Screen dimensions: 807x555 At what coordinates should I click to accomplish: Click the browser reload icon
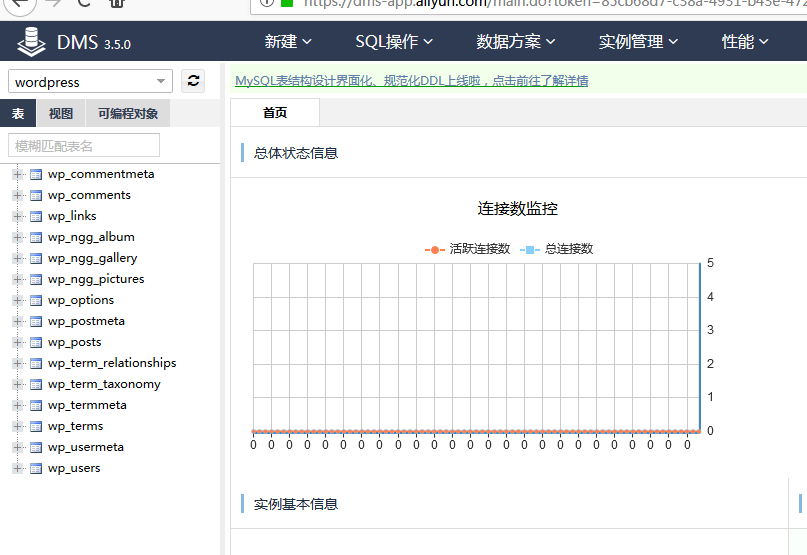coord(84,3)
